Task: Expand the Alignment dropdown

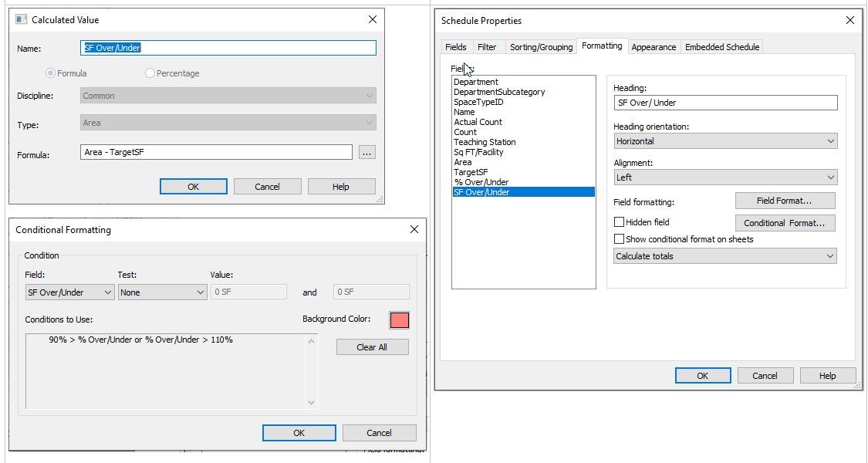Action: [726, 177]
